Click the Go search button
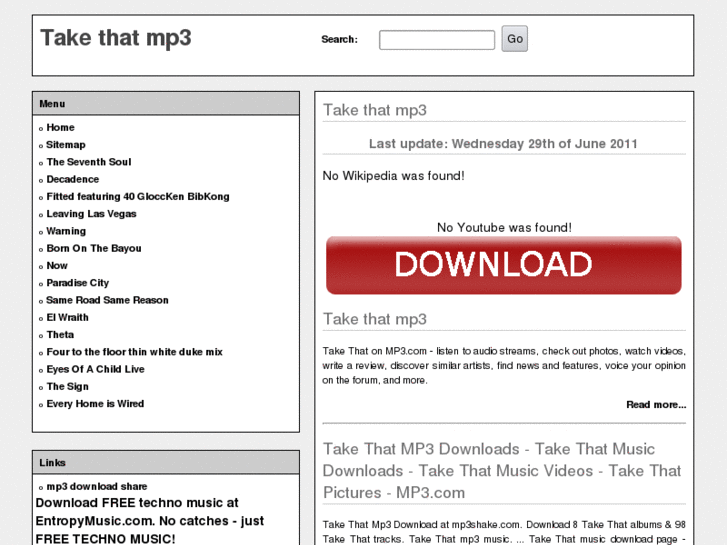 [515, 39]
